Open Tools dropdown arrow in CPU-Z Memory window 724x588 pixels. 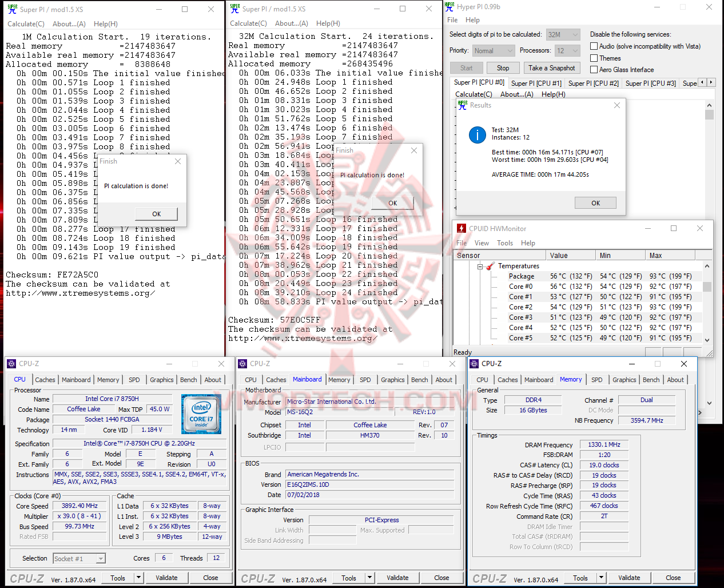(601, 578)
